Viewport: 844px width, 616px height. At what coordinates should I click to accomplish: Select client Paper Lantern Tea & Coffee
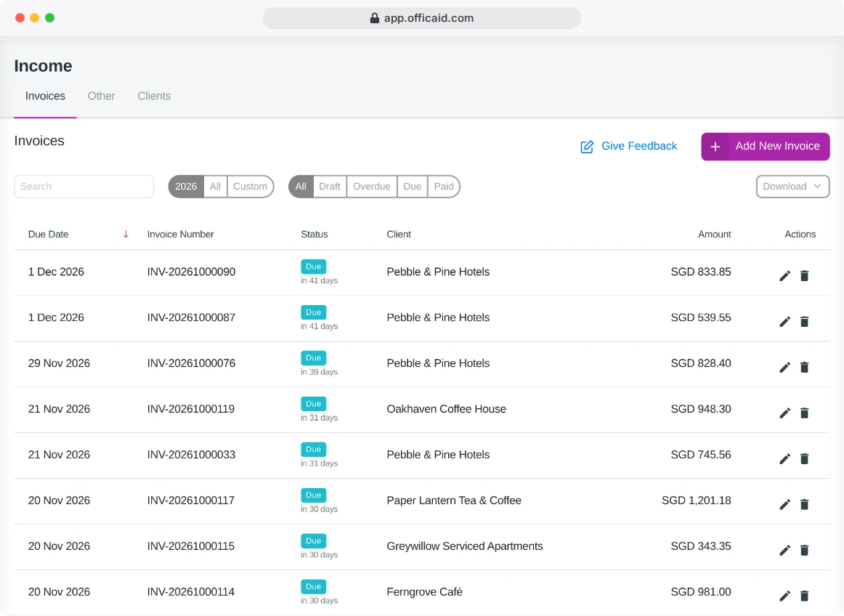click(454, 500)
